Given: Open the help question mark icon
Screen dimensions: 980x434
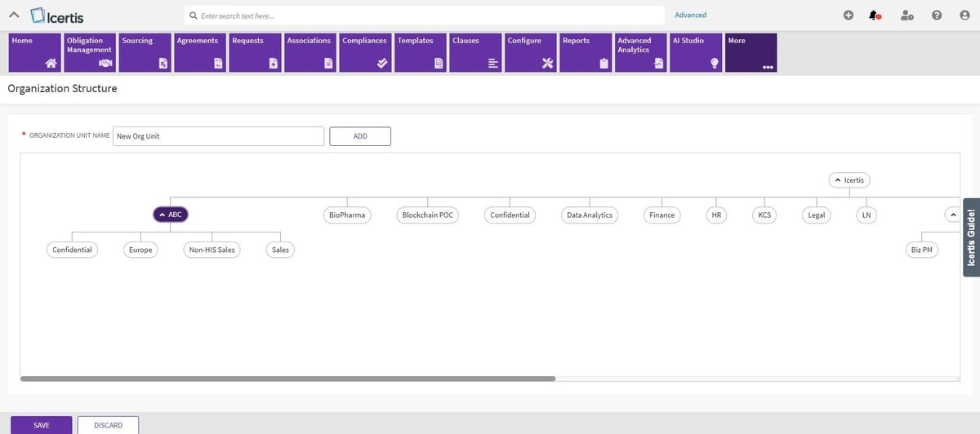Looking at the screenshot, I should pos(937,15).
